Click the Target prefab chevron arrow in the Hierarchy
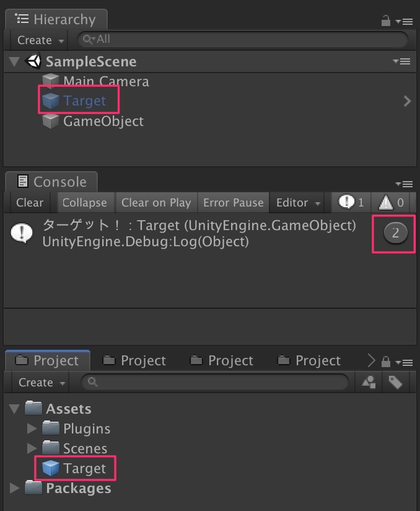Screen dimensions: 420x511 point(407,101)
